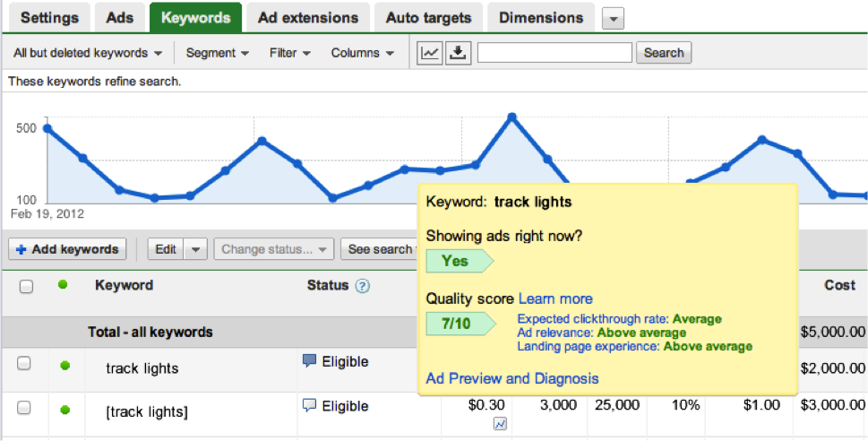The image size is (868, 441).
Task: Click the download report icon
Action: (x=458, y=53)
